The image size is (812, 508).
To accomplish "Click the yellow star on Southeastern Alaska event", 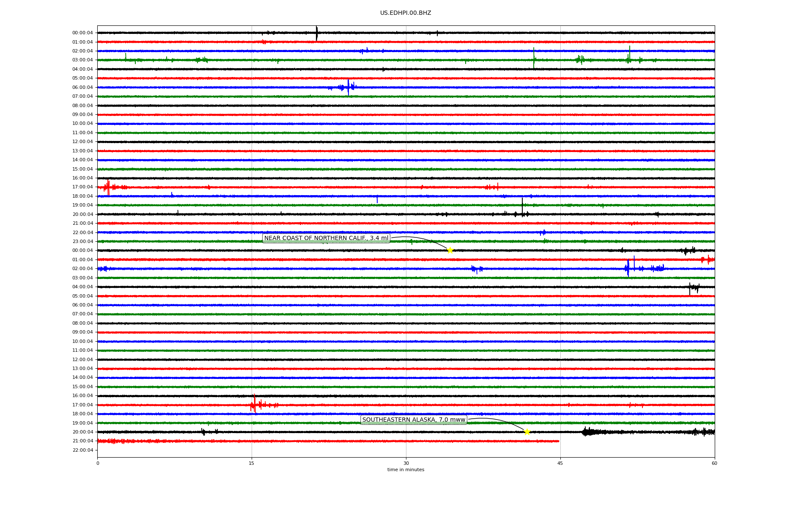I will (x=527, y=432).
